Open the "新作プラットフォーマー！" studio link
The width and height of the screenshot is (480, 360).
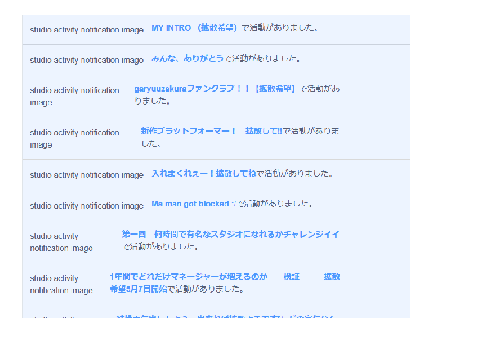[x=211, y=131]
